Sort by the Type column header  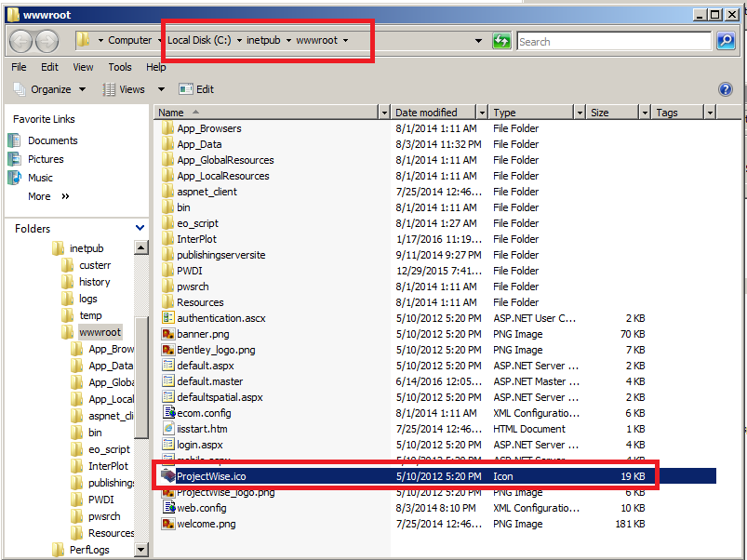pos(531,113)
